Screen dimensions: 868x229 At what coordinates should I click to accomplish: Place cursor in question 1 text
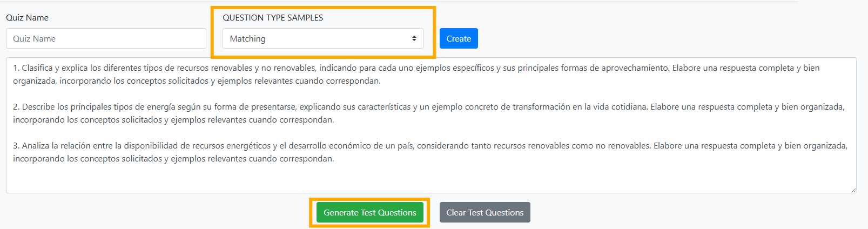pyautogui.click(x=416, y=75)
